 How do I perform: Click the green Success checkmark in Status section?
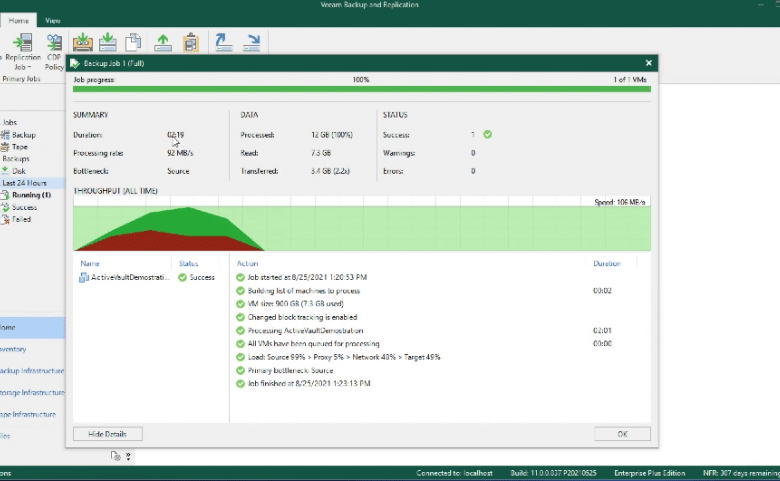pos(488,134)
